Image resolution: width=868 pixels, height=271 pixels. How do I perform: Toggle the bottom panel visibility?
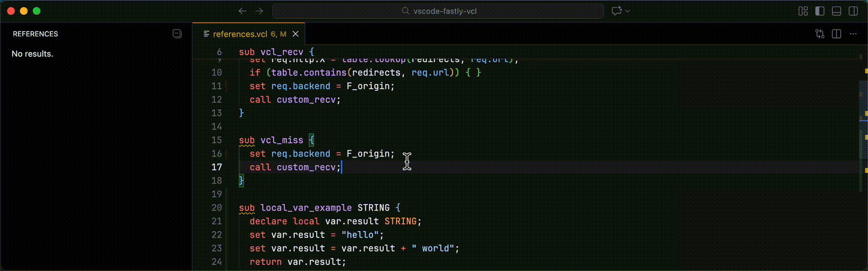tap(837, 11)
